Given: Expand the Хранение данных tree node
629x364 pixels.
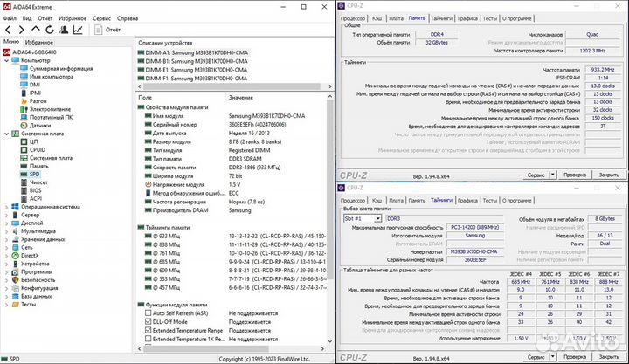Looking at the screenshot, I should click(6, 239).
